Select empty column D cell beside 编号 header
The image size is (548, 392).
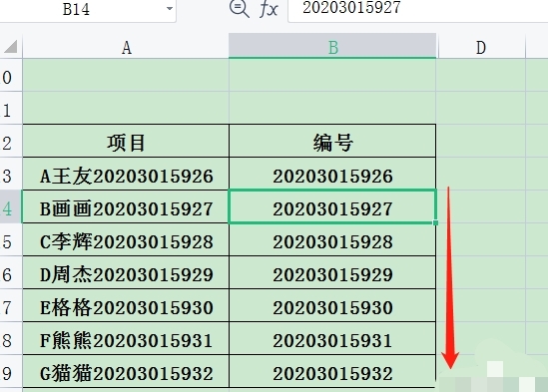click(481, 142)
